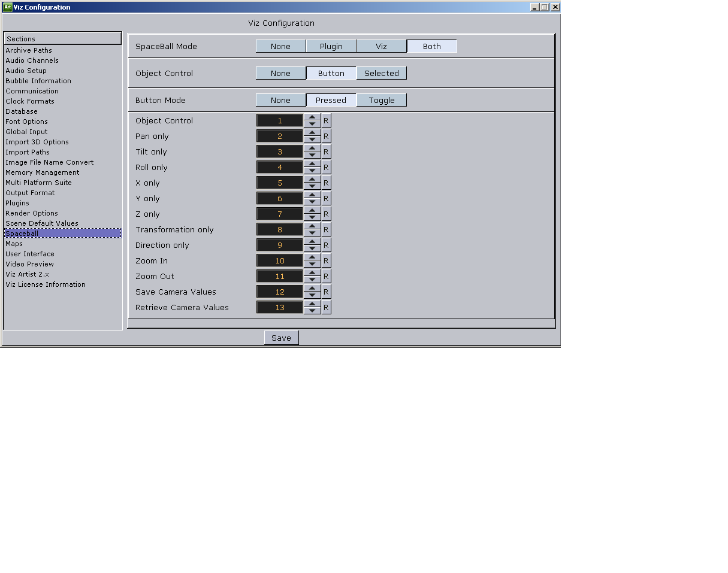
Task: Reset the Save Camera Values number
Action: 326,292
